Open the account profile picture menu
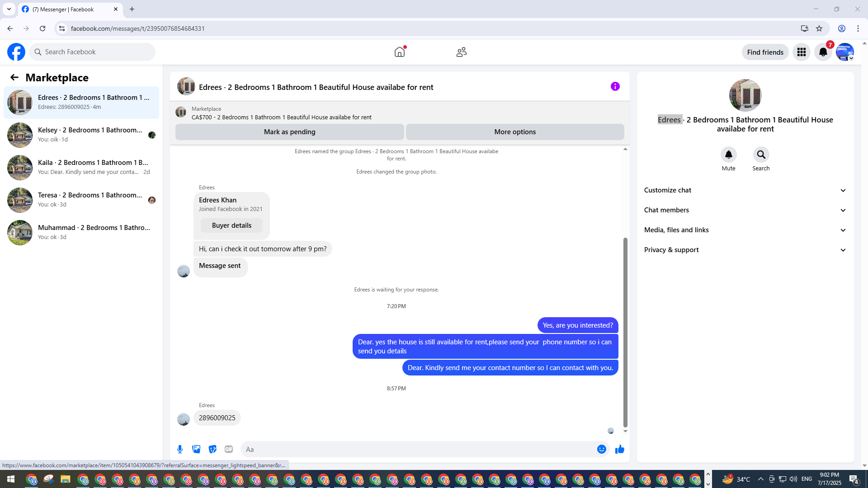Viewport: 868px width, 488px height. click(x=845, y=52)
